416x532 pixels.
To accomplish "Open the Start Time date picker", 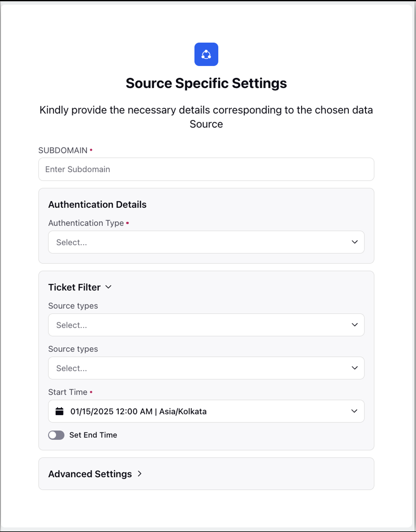I will pyautogui.click(x=206, y=411).
